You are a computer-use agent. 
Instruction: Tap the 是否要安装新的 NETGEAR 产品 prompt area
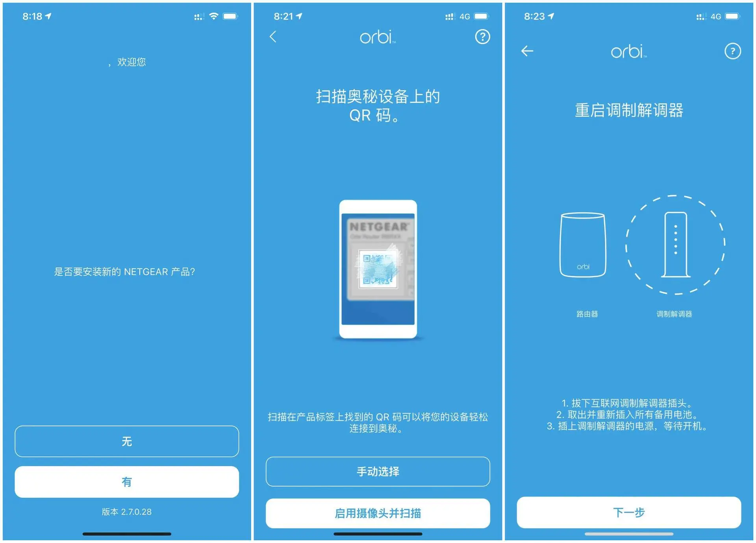[125, 271]
